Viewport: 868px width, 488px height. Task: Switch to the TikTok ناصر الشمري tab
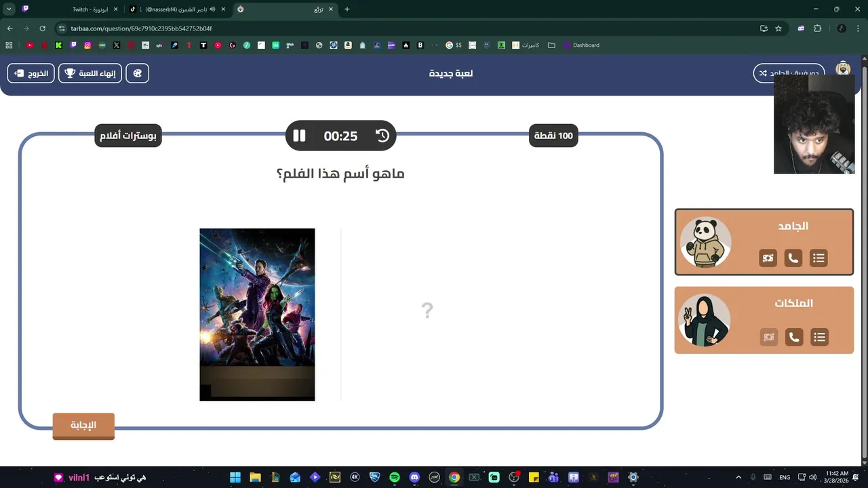tap(178, 9)
